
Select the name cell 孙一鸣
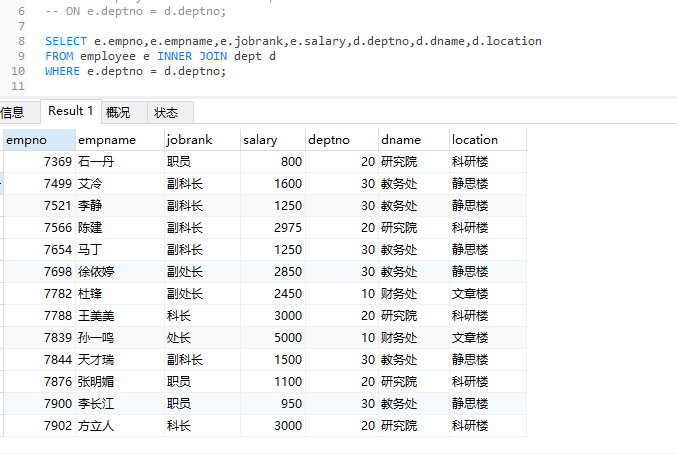point(120,338)
